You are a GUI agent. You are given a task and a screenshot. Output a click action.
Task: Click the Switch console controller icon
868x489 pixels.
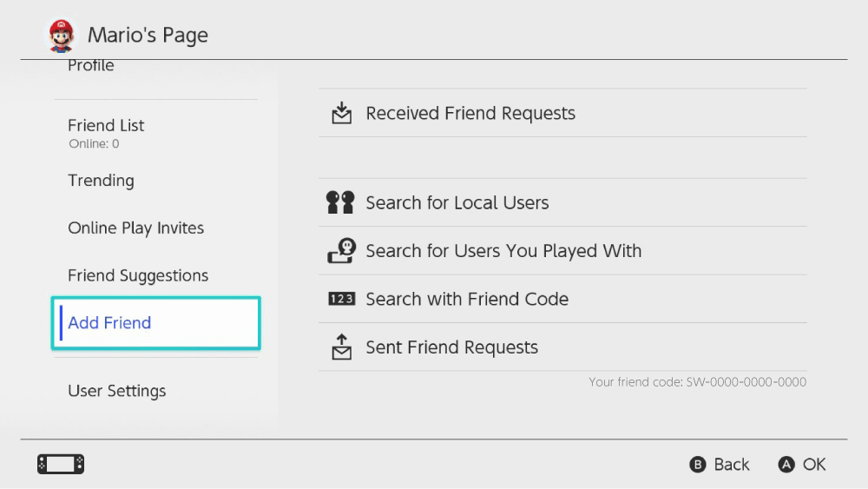(x=61, y=465)
